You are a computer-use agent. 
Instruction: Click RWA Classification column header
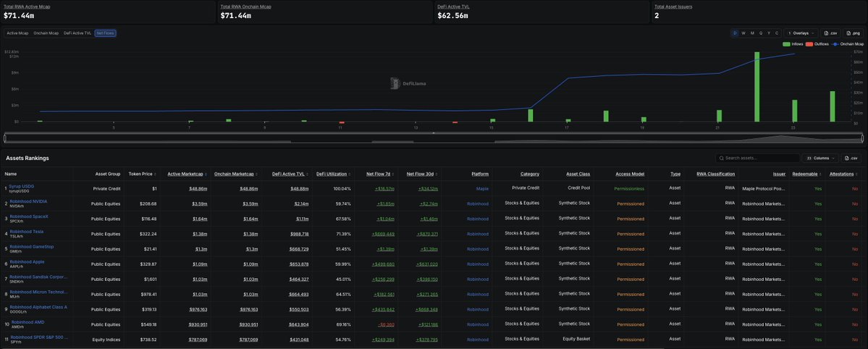click(x=716, y=174)
